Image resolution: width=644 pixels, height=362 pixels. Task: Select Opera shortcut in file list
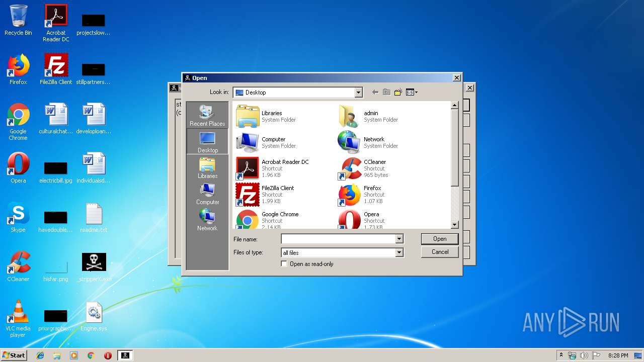click(x=360, y=220)
